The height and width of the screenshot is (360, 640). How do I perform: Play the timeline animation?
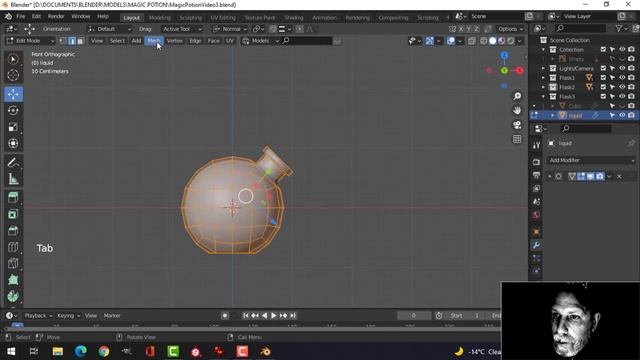[x=273, y=316]
